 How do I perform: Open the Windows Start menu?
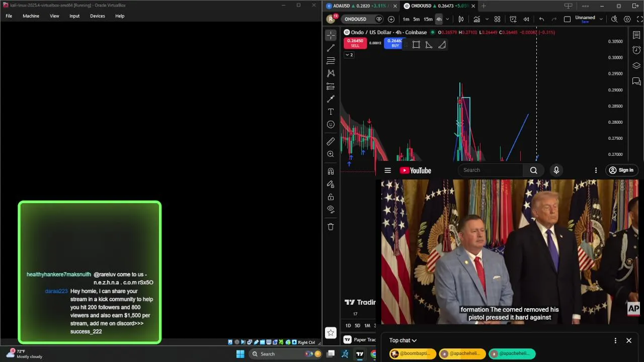pos(240,354)
